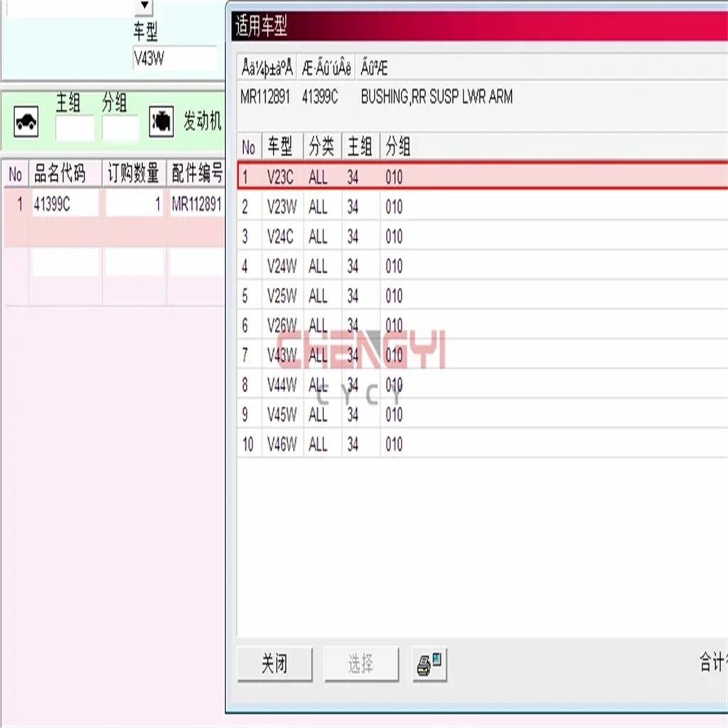Select row 7 with model V43W

[483, 355]
